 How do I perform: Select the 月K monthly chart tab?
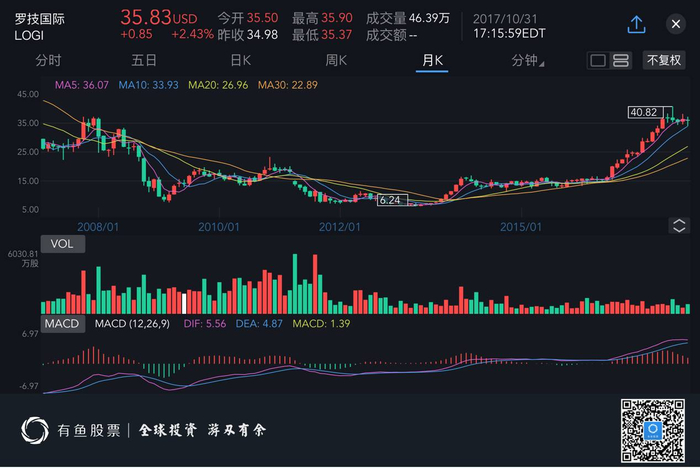[432, 61]
